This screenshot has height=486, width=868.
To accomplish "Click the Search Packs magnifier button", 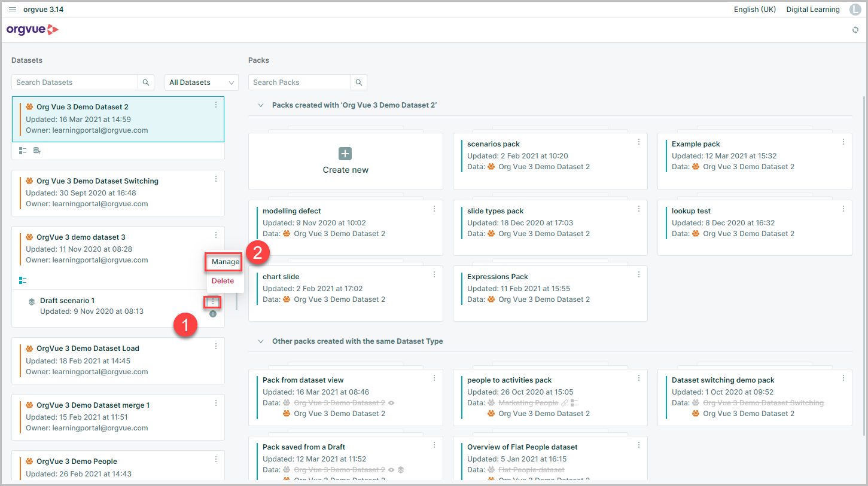I will 359,82.
